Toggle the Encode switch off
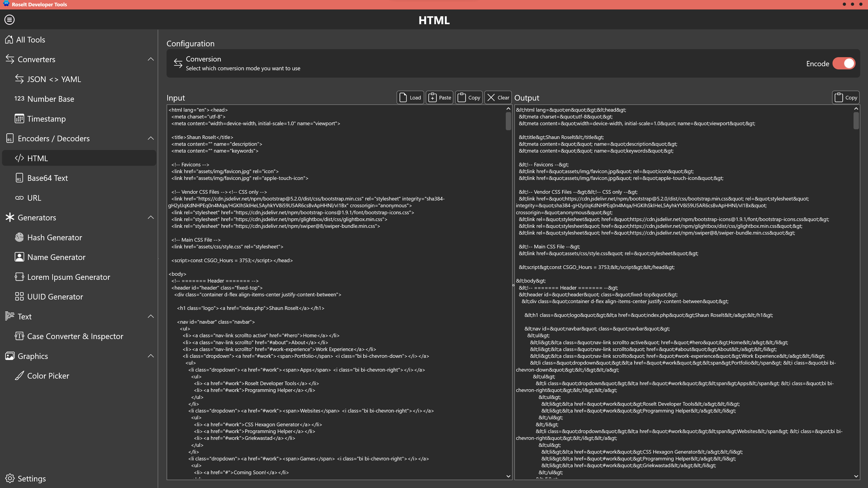Image resolution: width=868 pixels, height=488 pixels. [844, 63]
